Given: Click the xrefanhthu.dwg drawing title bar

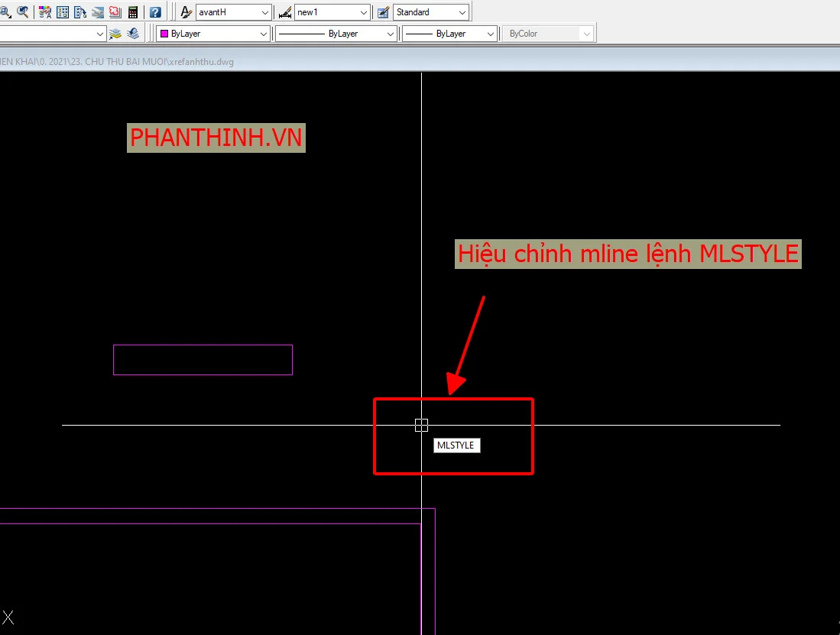Looking at the screenshot, I should click(420, 62).
